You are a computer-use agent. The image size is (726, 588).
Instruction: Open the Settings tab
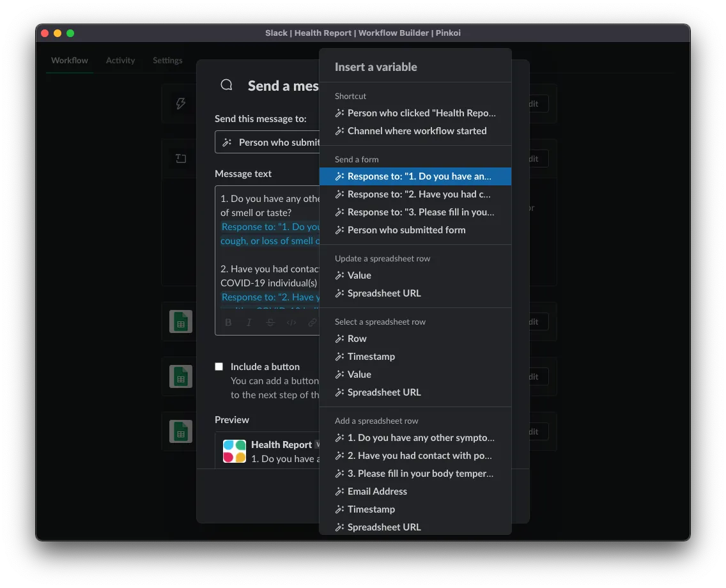pos(167,61)
